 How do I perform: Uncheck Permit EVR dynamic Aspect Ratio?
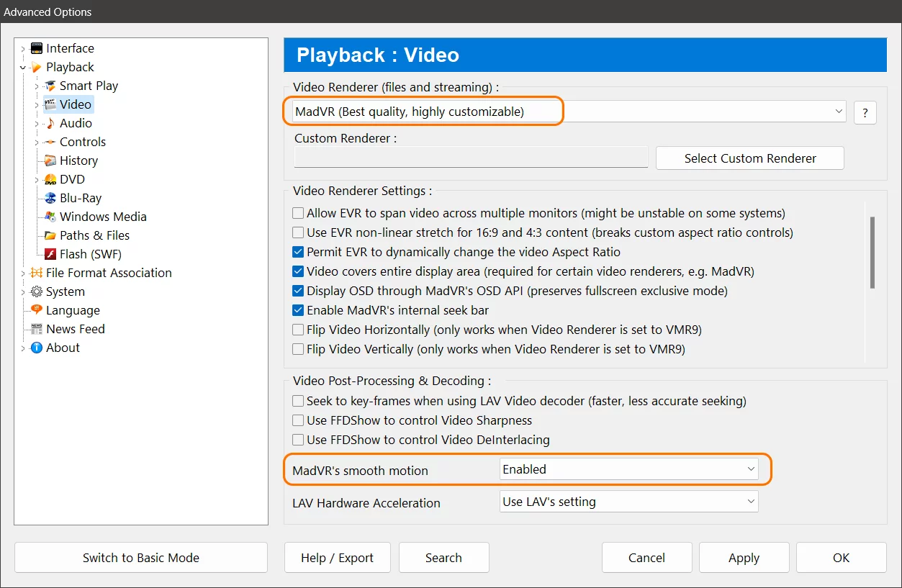(298, 253)
